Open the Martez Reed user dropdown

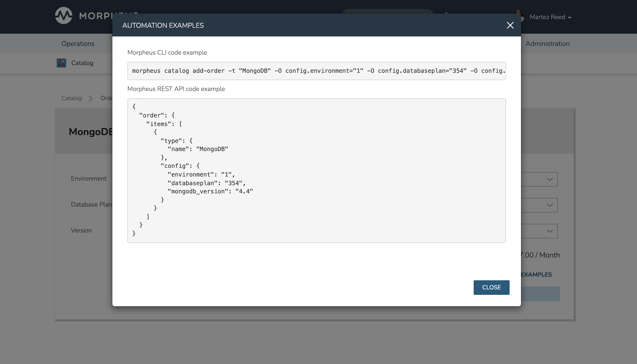(x=550, y=17)
